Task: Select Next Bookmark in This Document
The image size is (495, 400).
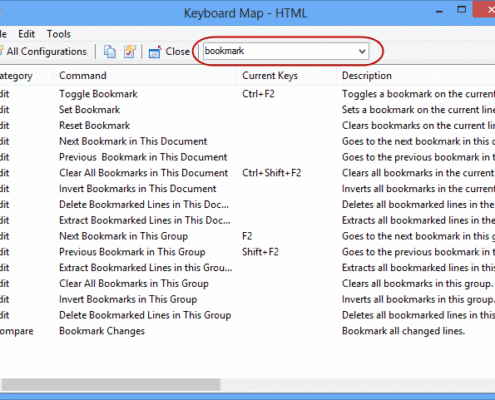Action: pos(133,141)
